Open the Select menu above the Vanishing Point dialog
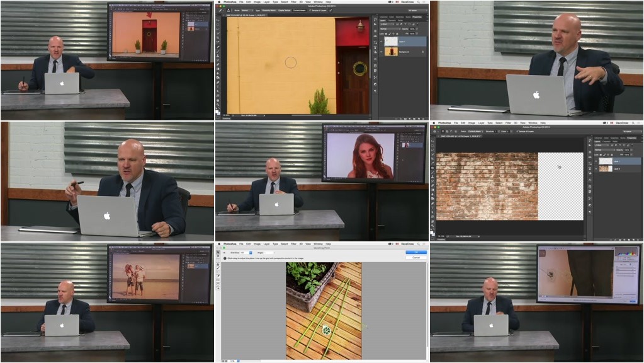 click(284, 244)
